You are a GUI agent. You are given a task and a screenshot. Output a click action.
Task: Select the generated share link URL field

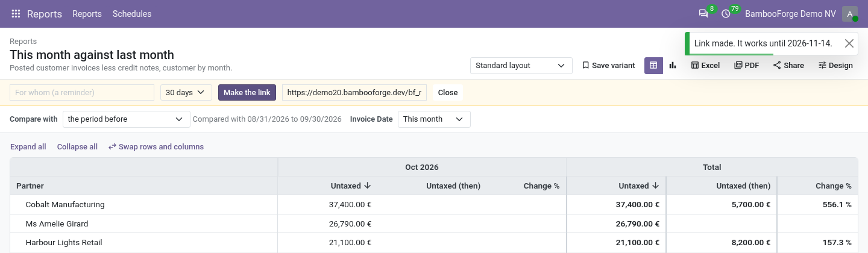tap(354, 93)
